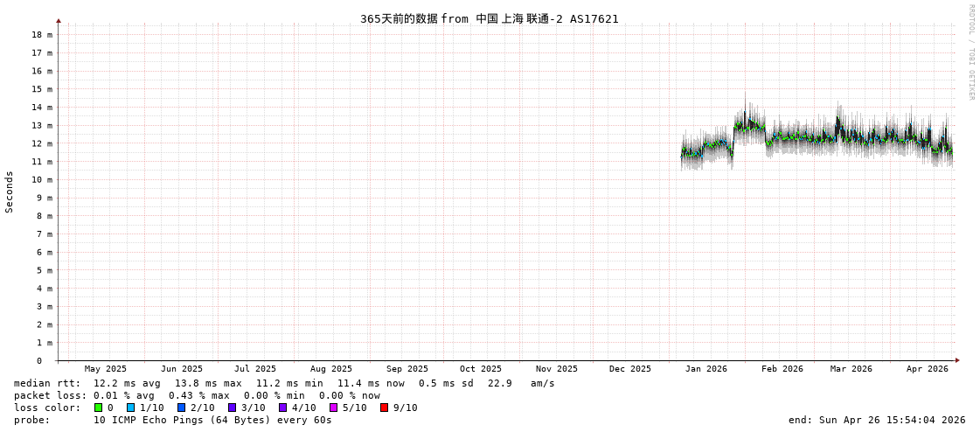The height and width of the screenshot is (432, 980).
Task: Click the green 0 loss color swatch
Action: click(99, 408)
